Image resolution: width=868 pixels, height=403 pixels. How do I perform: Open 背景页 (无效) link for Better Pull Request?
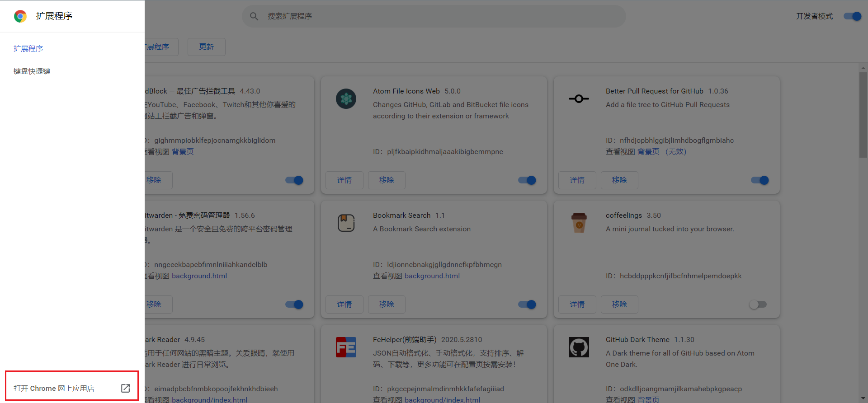click(662, 152)
